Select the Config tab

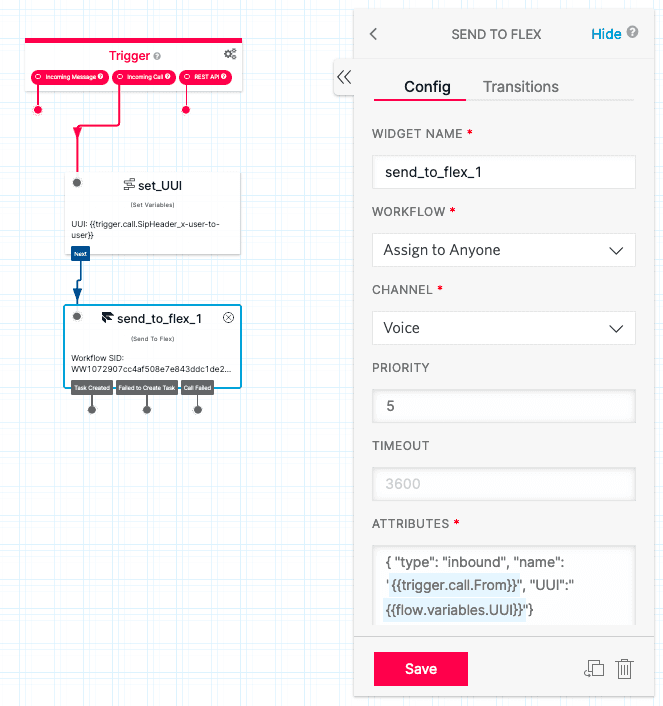[x=427, y=87]
